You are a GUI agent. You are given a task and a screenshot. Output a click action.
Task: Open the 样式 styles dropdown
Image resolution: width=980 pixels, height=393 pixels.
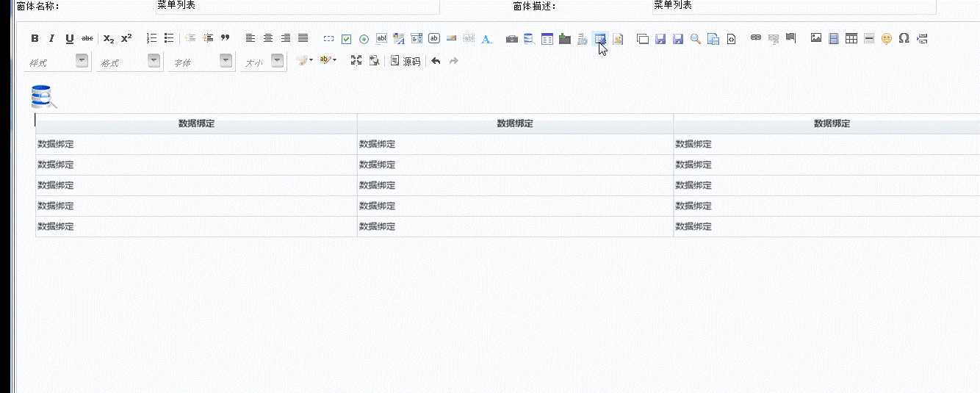pos(57,62)
